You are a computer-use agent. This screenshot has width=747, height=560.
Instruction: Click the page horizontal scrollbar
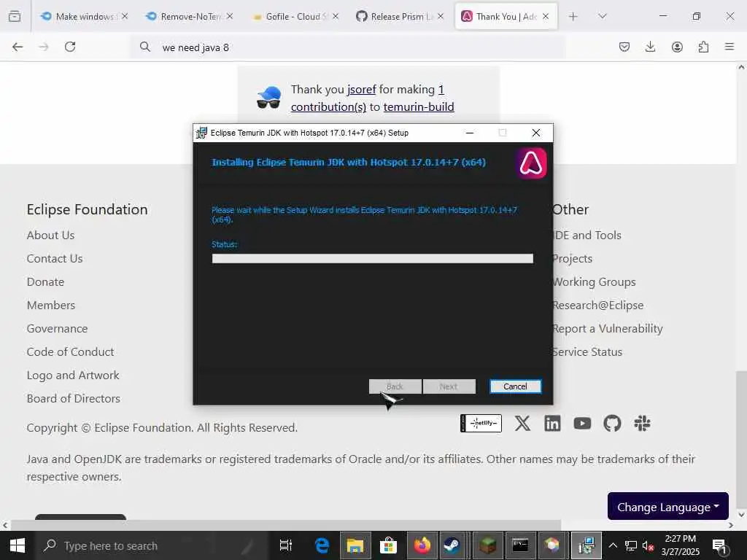286,525
